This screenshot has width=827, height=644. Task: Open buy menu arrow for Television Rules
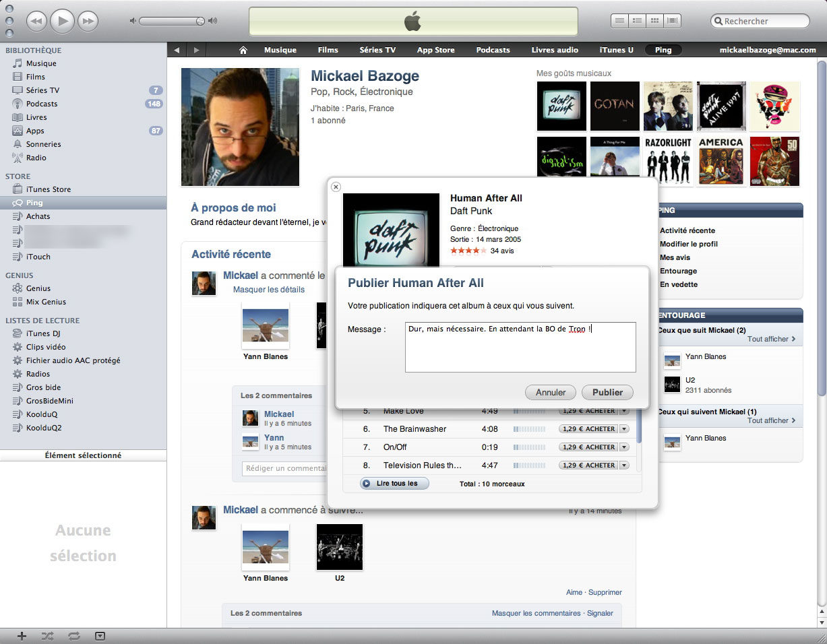coord(624,465)
